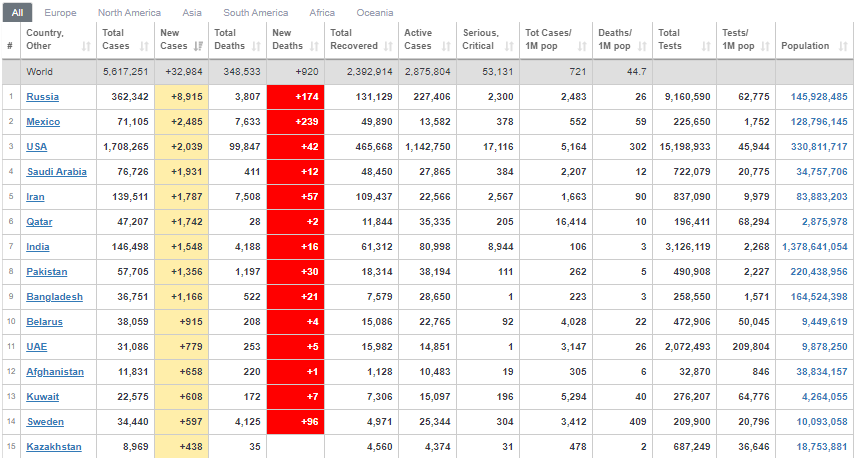854x458 pixels.
Task: Switch to the Europe tab
Action: (60, 13)
